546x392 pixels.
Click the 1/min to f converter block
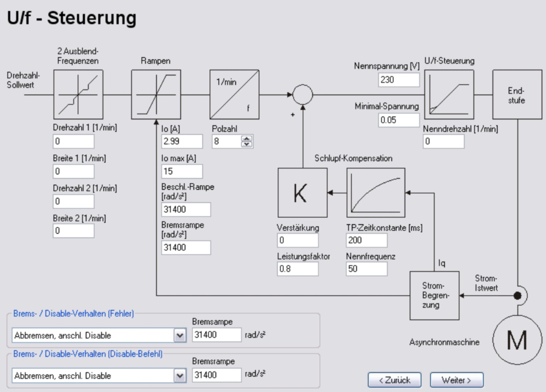point(234,94)
